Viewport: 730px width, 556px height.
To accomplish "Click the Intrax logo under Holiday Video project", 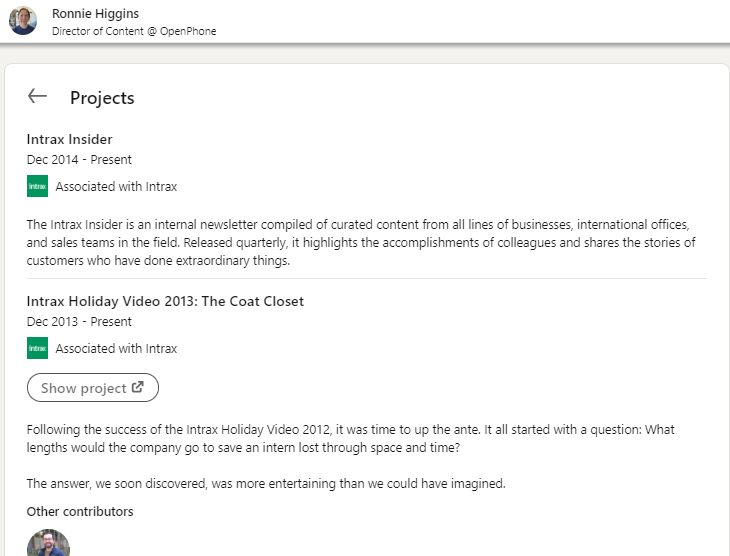I will [37, 348].
